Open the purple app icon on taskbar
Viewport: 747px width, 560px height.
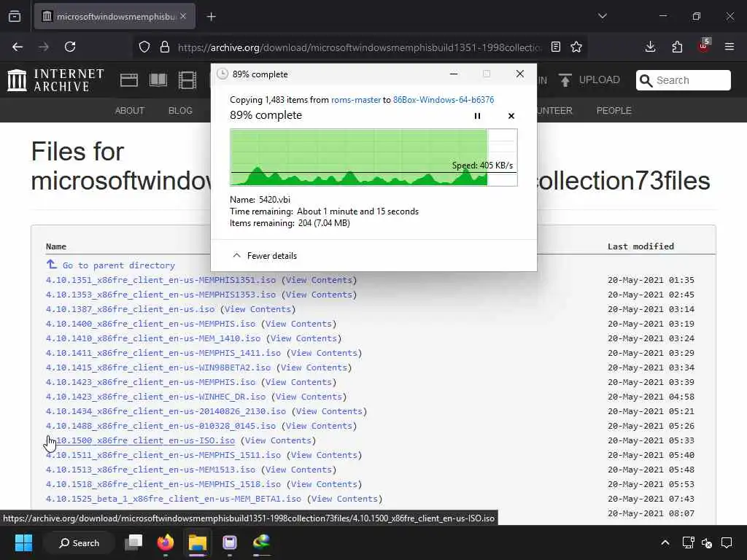230,542
